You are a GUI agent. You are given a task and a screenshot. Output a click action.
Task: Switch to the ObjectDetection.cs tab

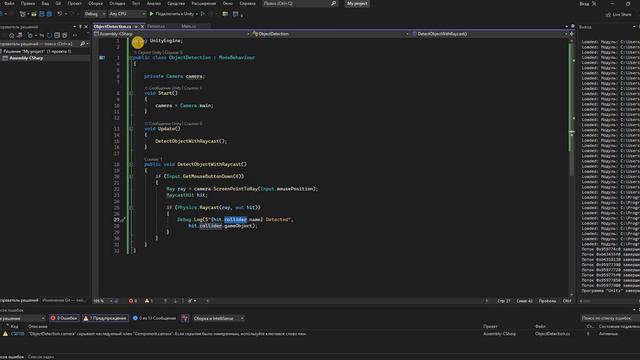coord(113,27)
